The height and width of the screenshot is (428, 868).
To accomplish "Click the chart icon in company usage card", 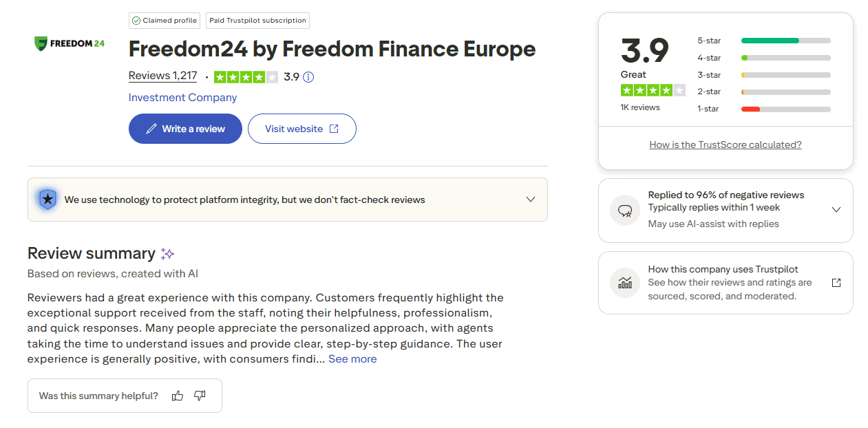I will [x=625, y=283].
